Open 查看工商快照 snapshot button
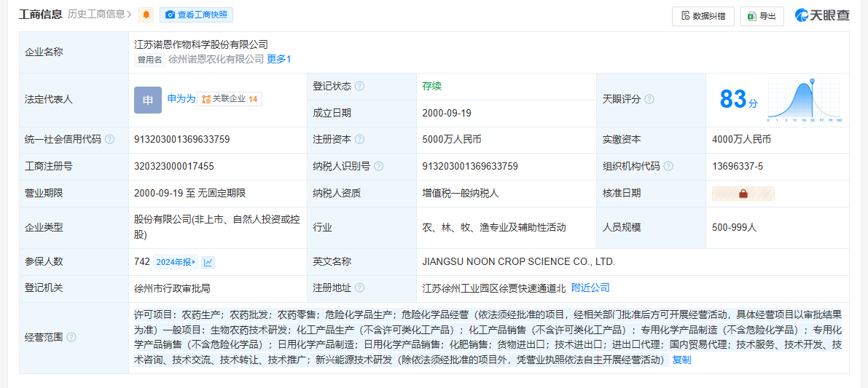The width and height of the screenshot is (868, 388). 197,15
